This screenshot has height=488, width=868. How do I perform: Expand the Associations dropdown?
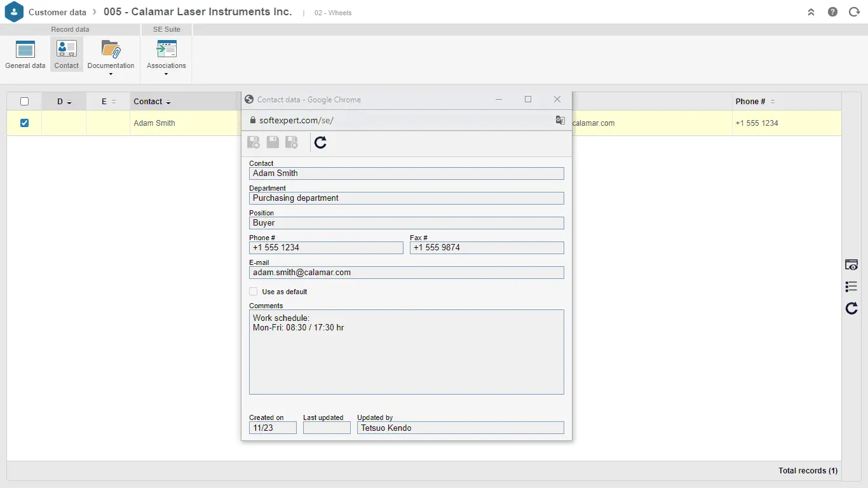pos(166,74)
